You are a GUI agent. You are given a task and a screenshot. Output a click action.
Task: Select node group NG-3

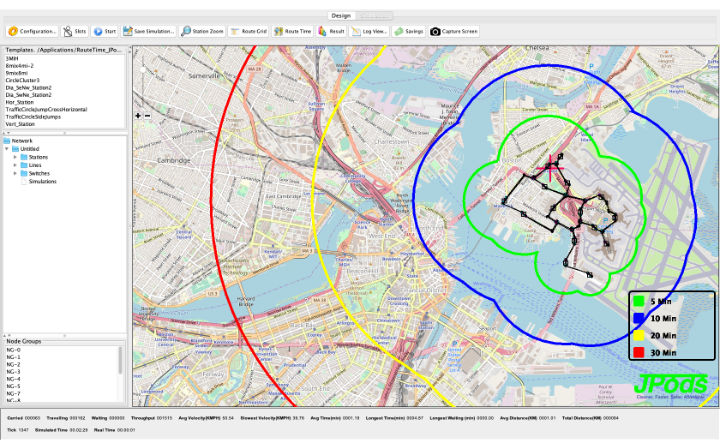[13, 373]
